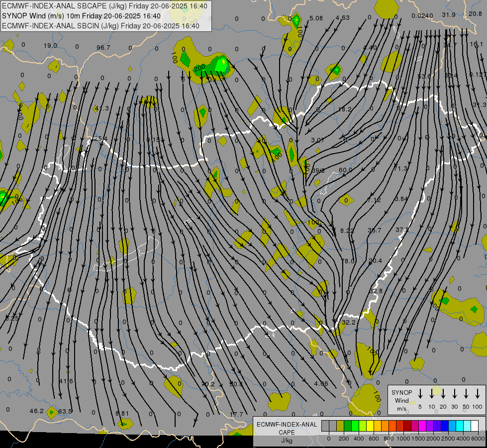Click the value '78.0' on the map

coord(348,261)
